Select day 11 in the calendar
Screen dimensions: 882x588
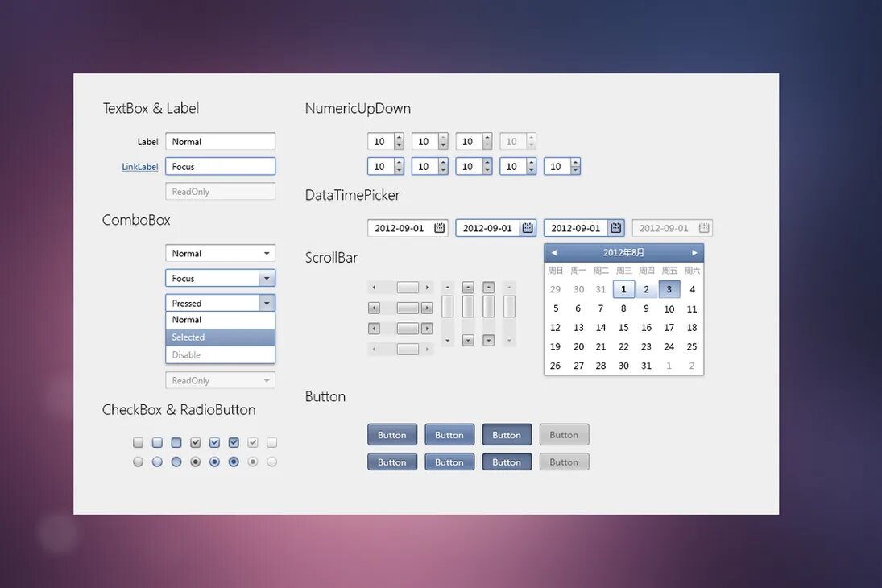coord(692,309)
